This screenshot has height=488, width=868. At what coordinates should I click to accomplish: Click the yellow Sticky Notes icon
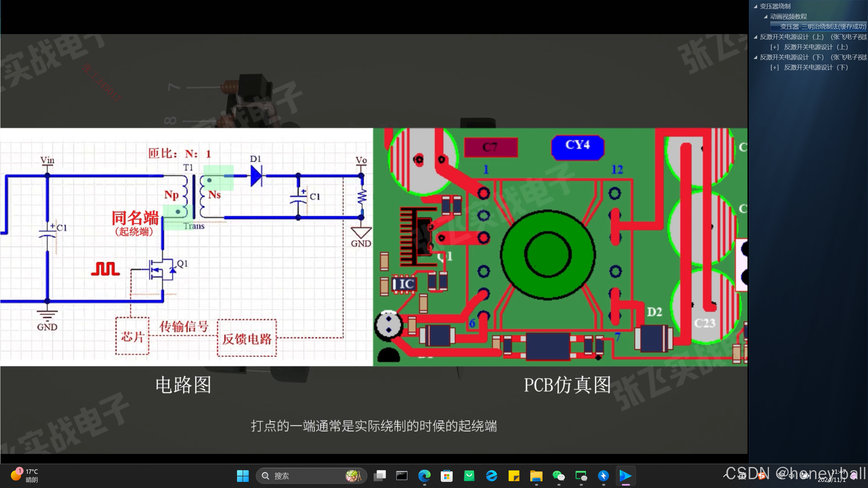tap(514, 476)
